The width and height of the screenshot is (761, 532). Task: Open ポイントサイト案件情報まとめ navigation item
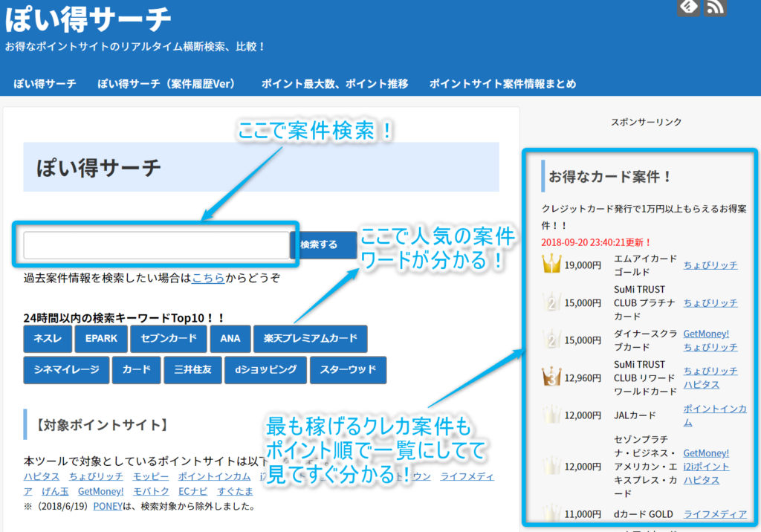pyautogui.click(x=502, y=84)
